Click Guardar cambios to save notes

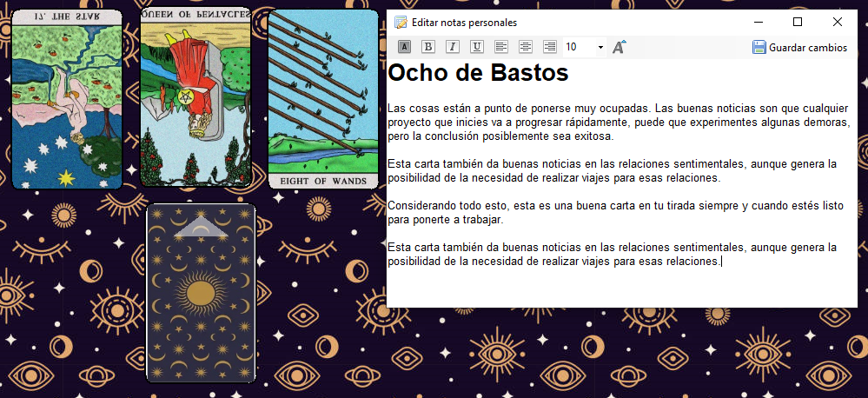pyautogui.click(x=799, y=48)
